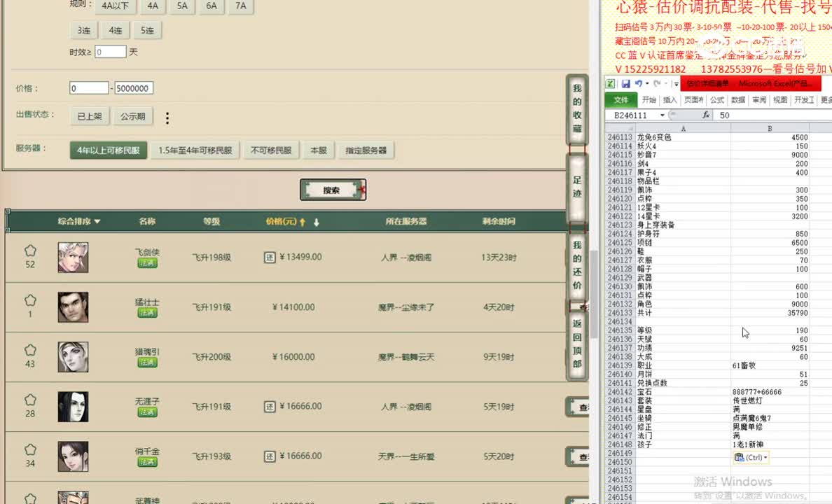The width and height of the screenshot is (832, 504).
Task: Open 猎魂引 character avatar
Action: click(73, 356)
